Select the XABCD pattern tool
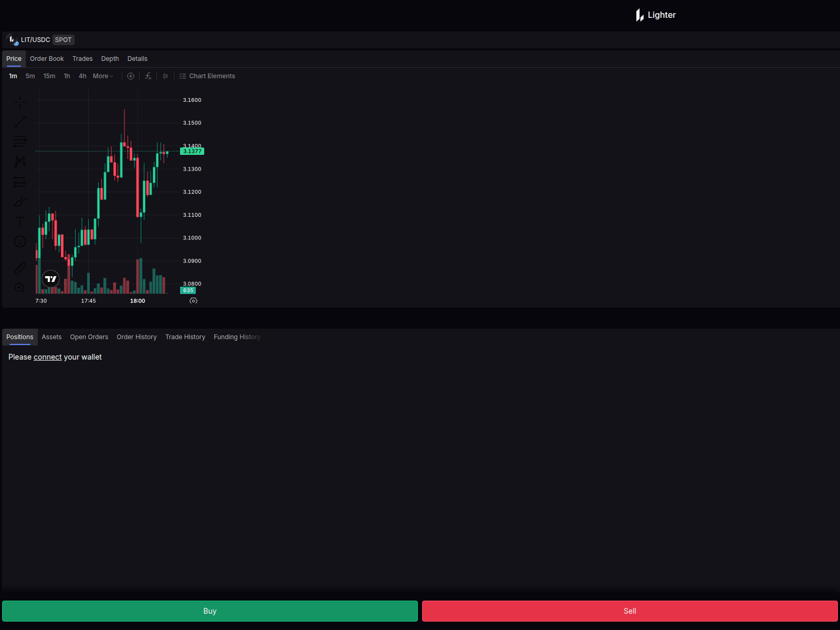This screenshot has height=630, width=840. point(20,162)
